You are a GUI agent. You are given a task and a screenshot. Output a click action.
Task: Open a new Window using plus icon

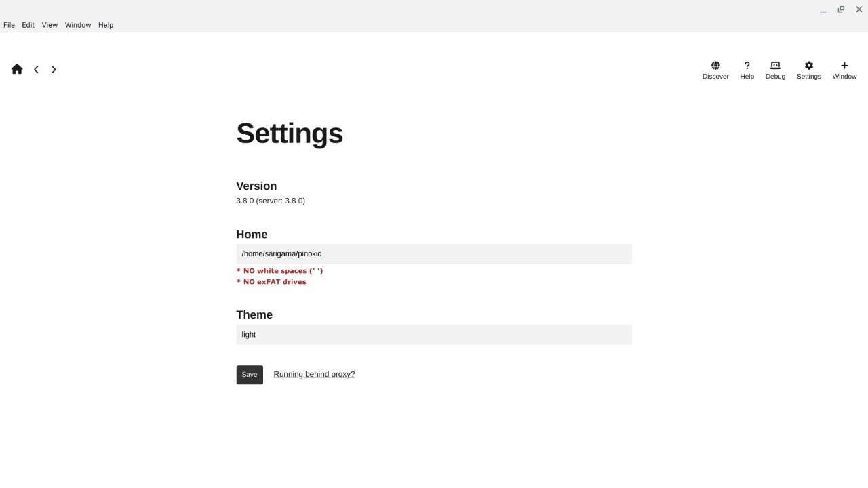coord(844,66)
